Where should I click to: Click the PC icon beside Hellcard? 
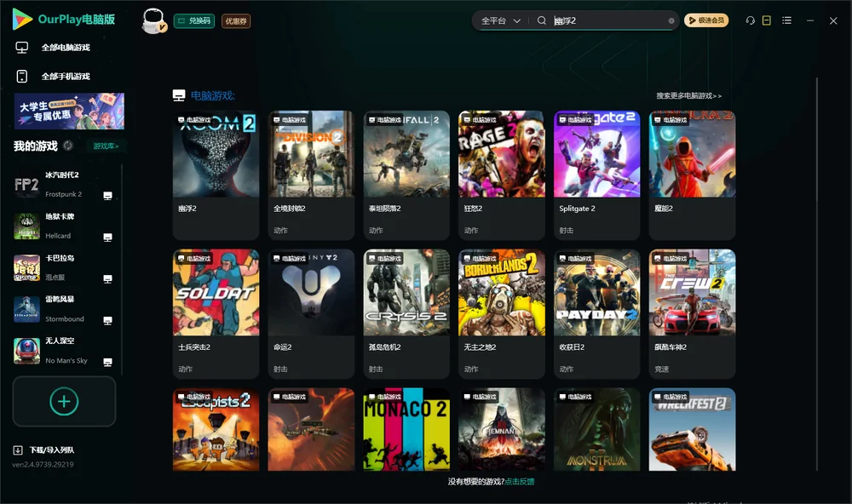[107, 238]
